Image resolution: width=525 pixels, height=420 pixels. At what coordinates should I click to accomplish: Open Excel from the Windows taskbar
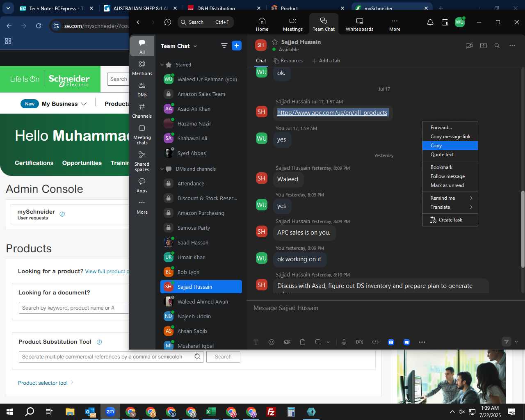click(211, 412)
